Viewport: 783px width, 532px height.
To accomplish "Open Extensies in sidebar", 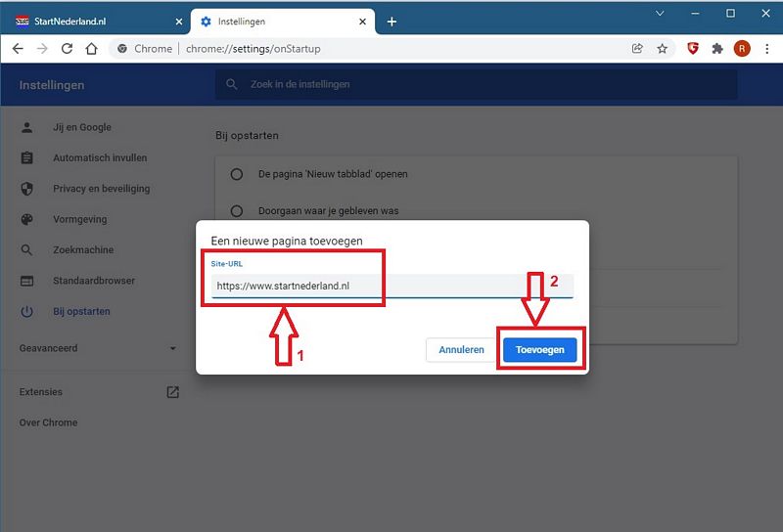I will 41,392.
